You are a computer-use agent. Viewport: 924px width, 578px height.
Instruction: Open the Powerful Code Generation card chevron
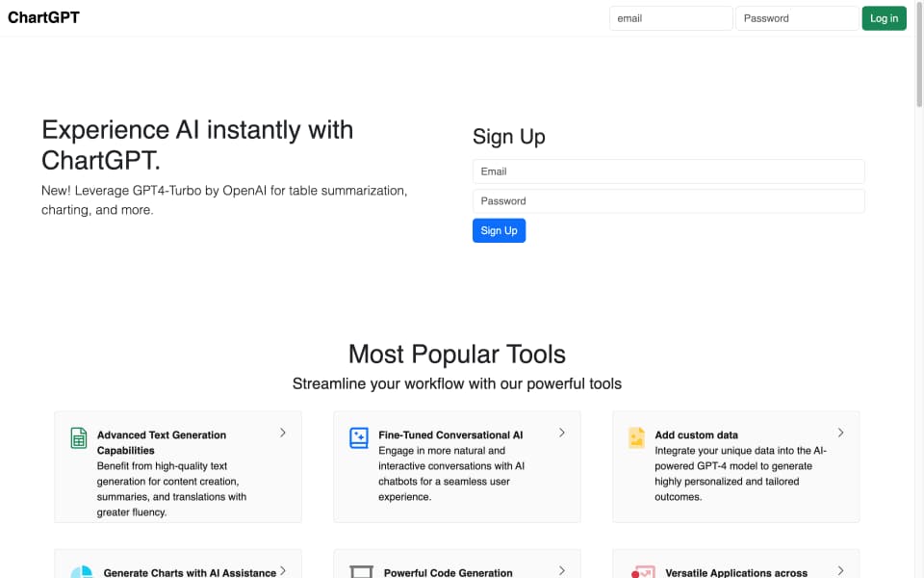coord(561,570)
